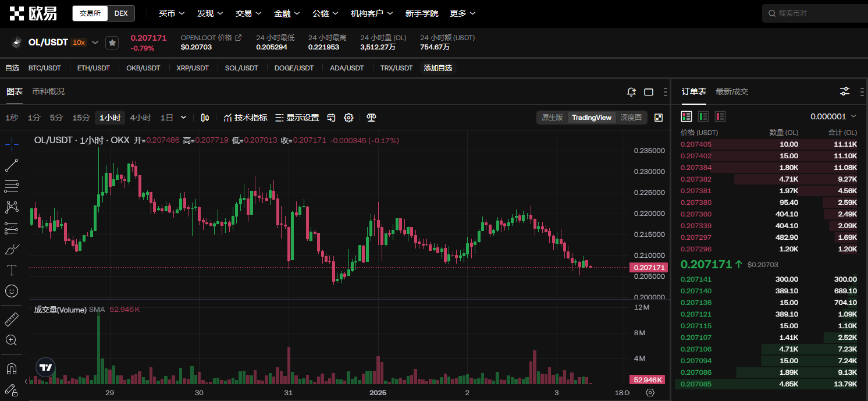
Task: Expand the chart to fullscreen
Action: (x=659, y=118)
